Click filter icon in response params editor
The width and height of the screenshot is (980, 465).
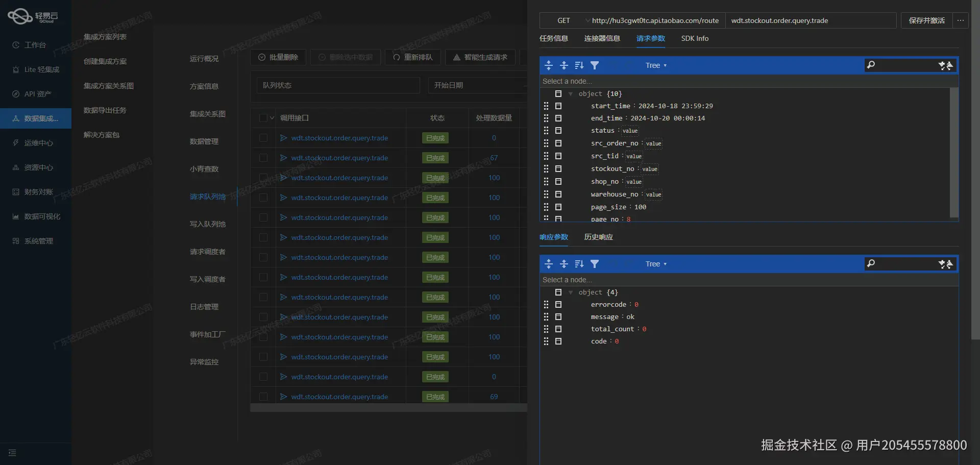pos(595,264)
